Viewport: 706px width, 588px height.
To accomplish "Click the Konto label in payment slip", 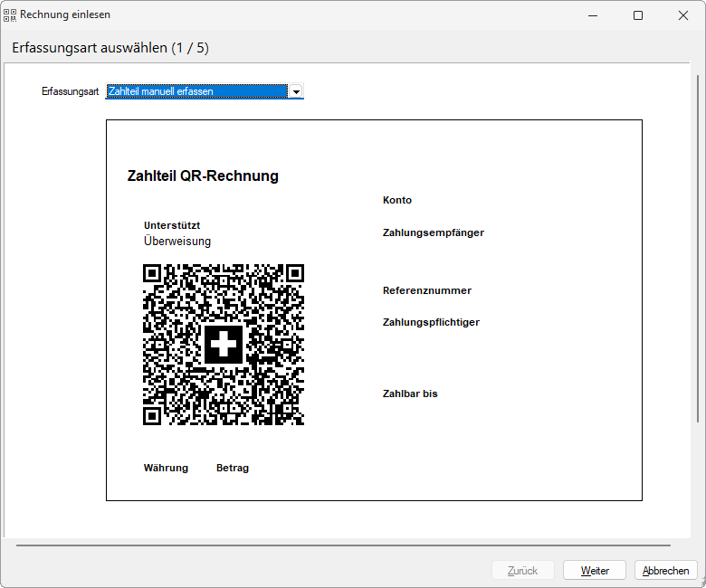I will click(x=396, y=200).
